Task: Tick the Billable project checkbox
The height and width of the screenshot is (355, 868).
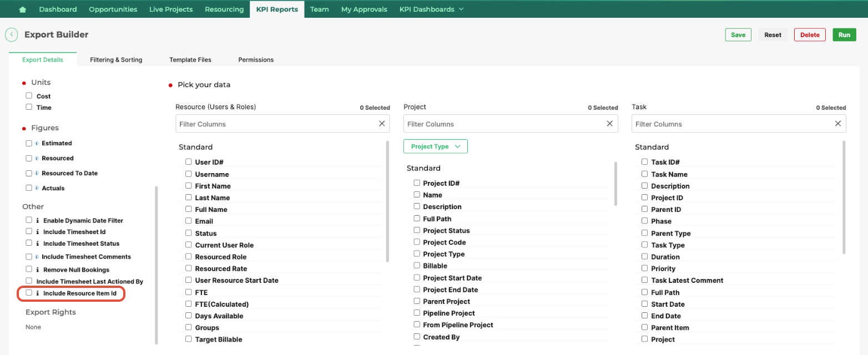Action: click(x=417, y=265)
